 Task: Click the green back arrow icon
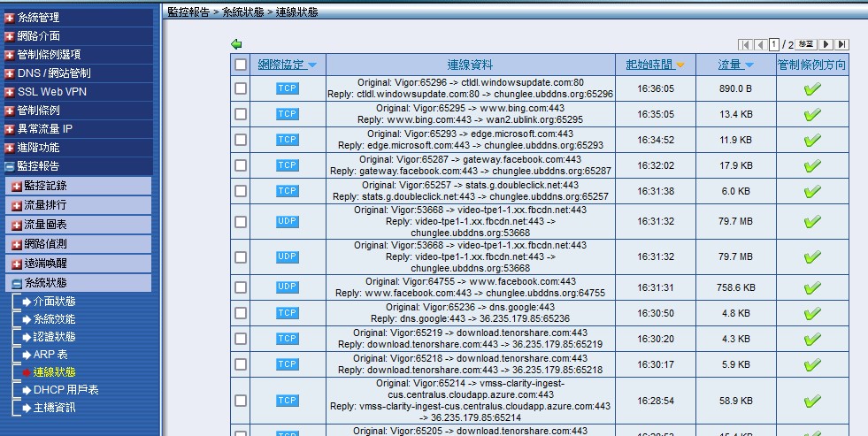[236, 44]
